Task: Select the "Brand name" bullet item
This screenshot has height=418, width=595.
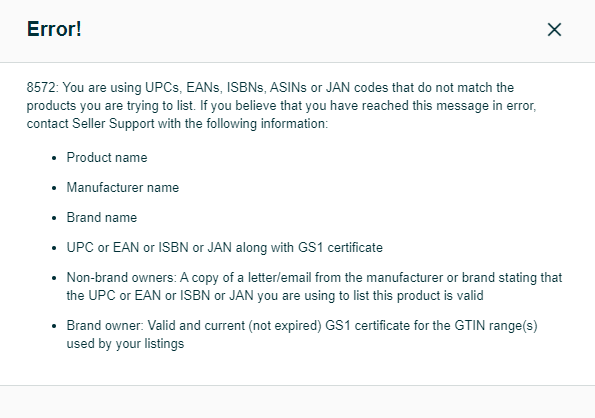Action: tap(102, 217)
